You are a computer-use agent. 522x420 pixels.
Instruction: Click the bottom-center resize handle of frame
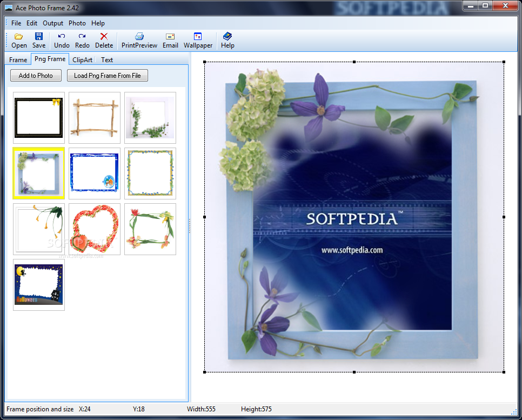point(354,372)
